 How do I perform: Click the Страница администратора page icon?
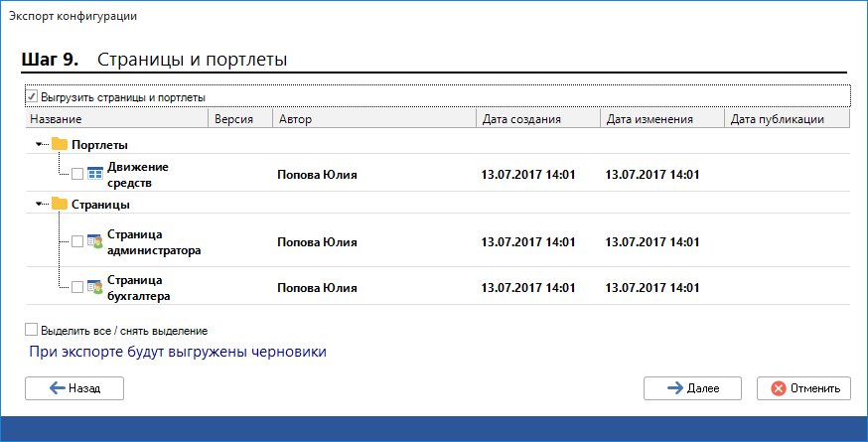[x=95, y=241]
